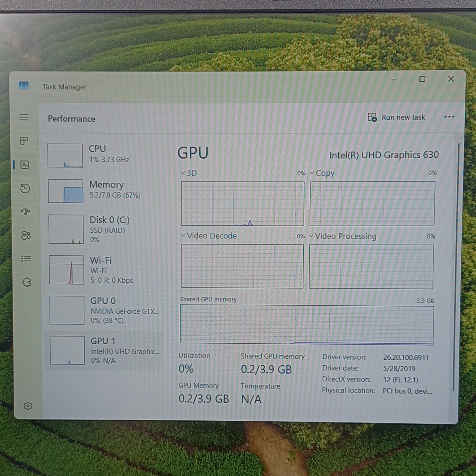
Task: Click Memory 5.2/7.8 GB (67%) text
Action: 115,195
